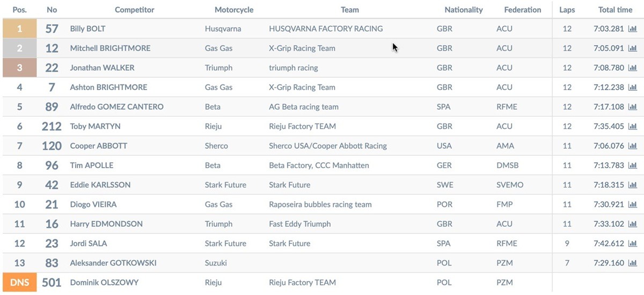Viewport: 644px width, 295px height.
Task: Click the gold position 1 badge
Action: [19, 29]
